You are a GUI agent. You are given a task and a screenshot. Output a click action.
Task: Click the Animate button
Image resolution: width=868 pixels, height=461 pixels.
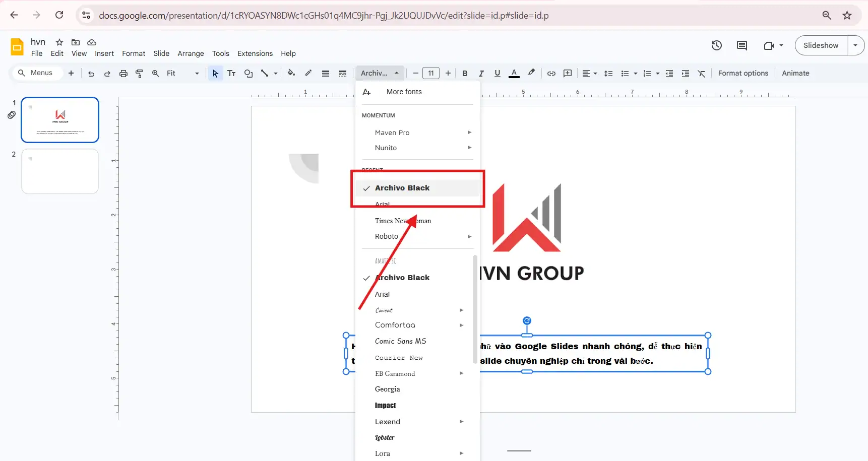(x=795, y=73)
